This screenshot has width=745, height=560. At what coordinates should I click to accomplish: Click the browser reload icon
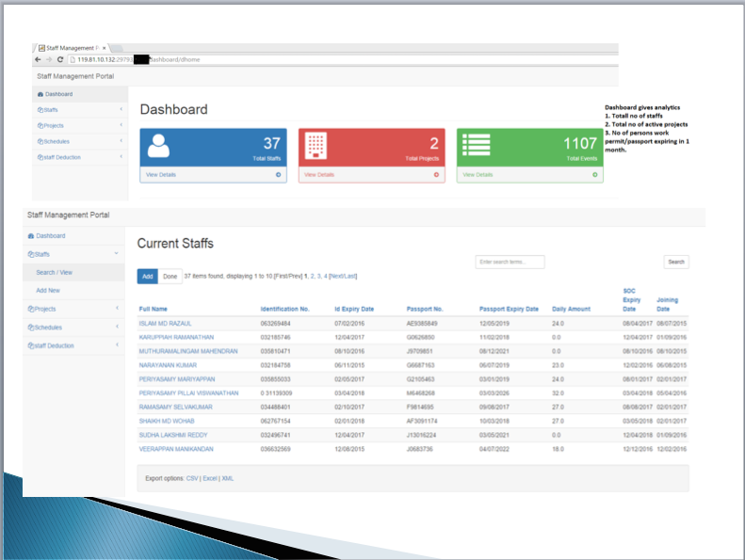60,59
